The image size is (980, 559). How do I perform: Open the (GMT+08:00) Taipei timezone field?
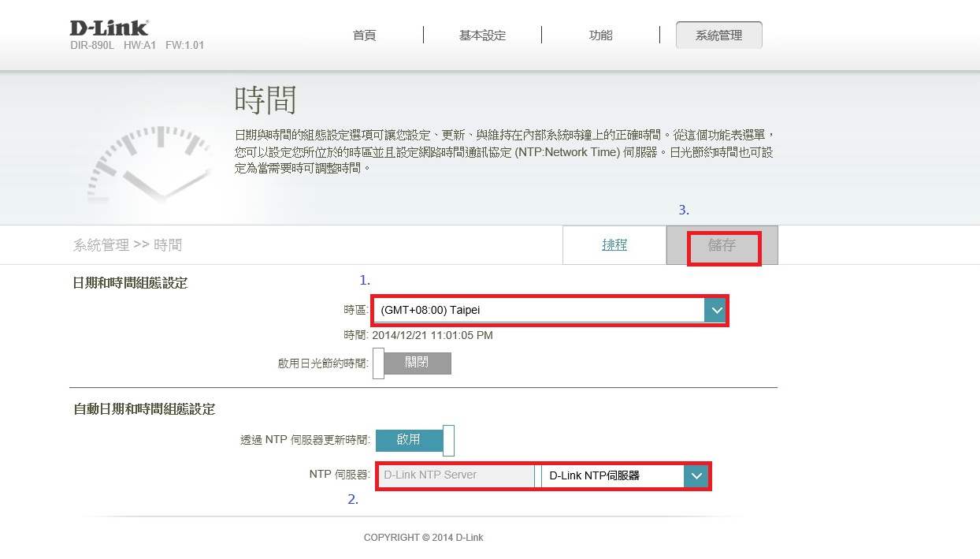(x=538, y=311)
